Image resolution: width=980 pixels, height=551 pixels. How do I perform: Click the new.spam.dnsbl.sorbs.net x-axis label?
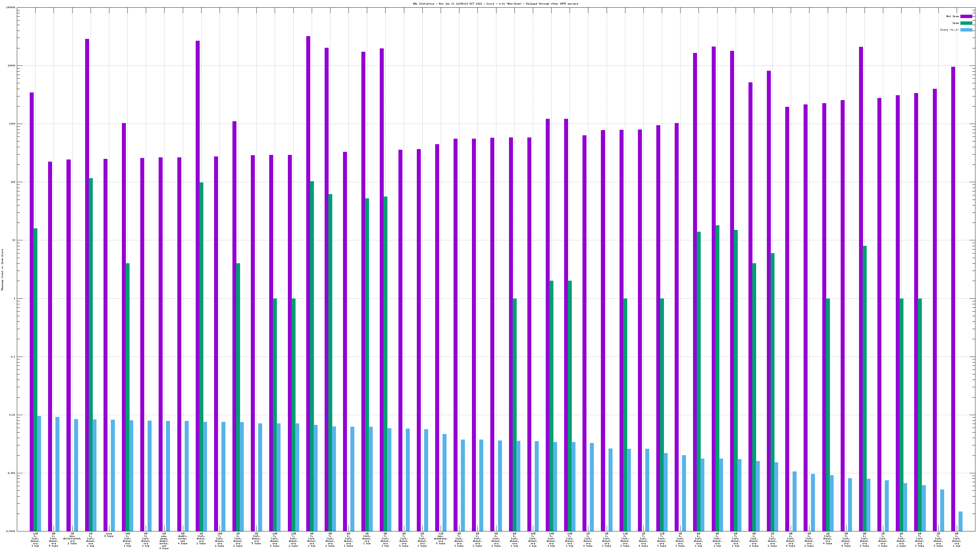click(164, 541)
